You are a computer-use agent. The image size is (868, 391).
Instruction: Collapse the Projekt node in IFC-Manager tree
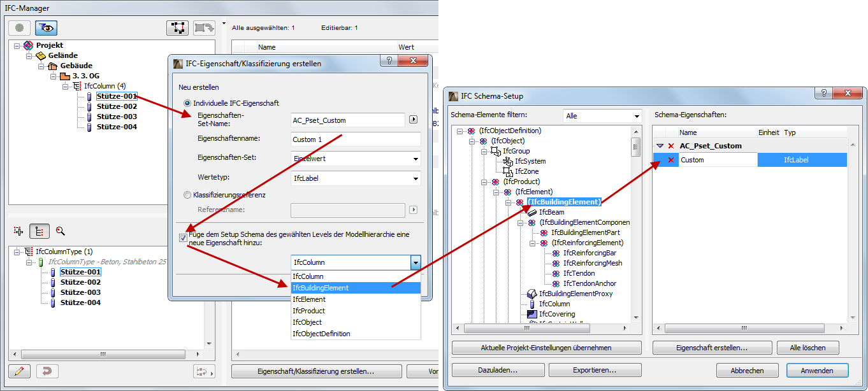tap(17, 46)
